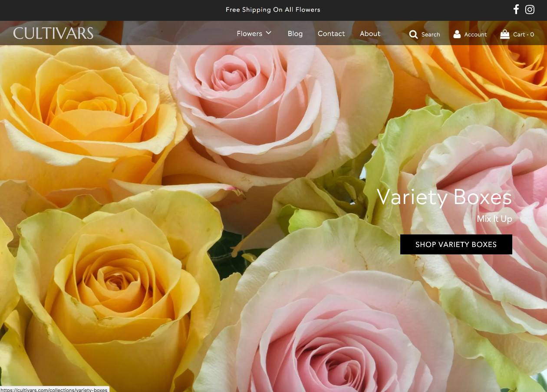Open the Contact page

331,33
